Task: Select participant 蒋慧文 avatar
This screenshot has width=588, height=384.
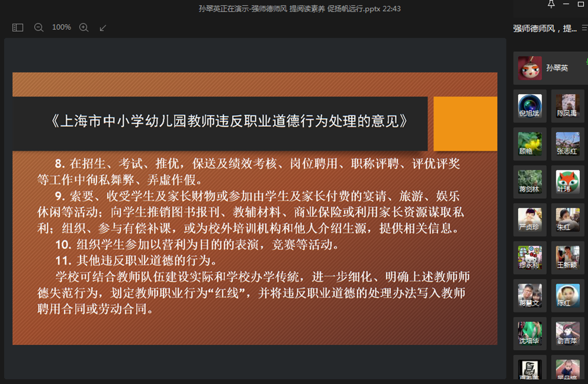Action: (530, 296)
